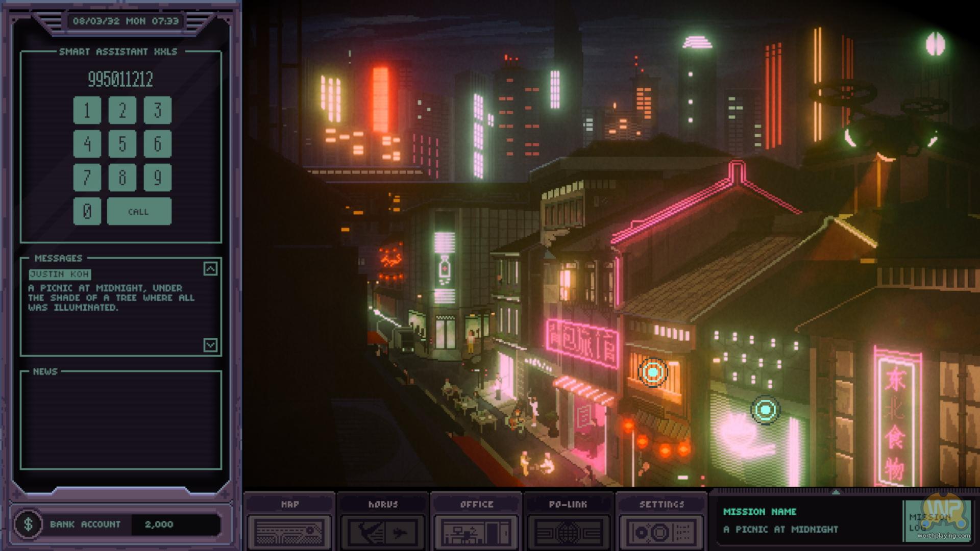Select the Justin Koh message sender label
This screenshot has width=980, height=551.
pyautogui.click(x=60, y=274)
